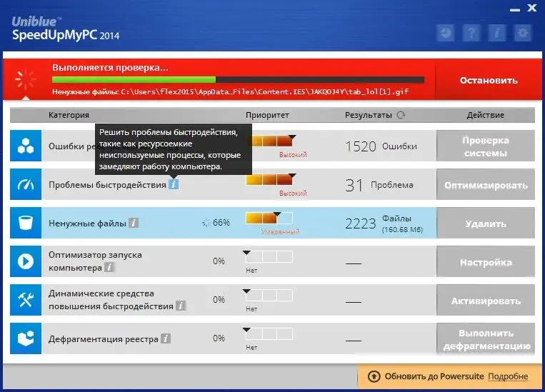
Task: Open the Подробнее link
Action: [x=508, y=376]
